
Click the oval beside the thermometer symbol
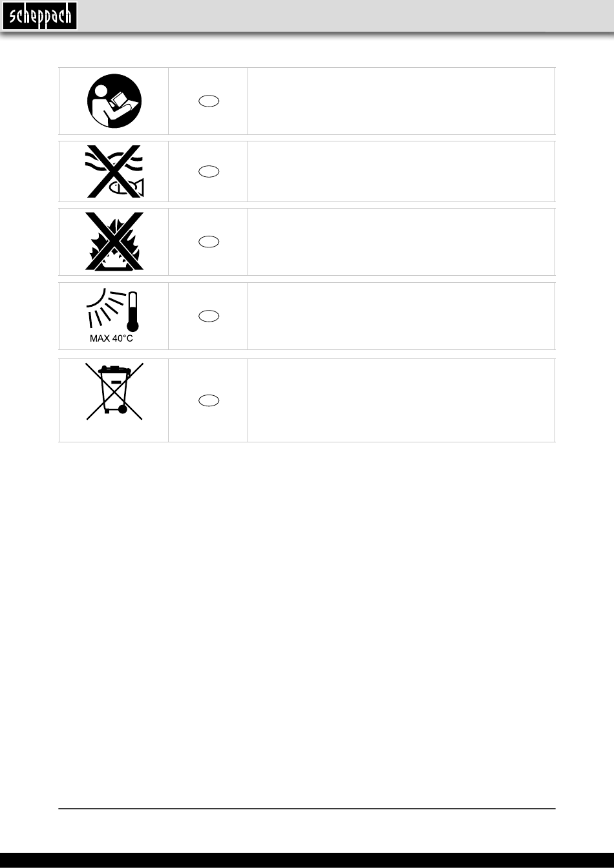click(208, 316)
